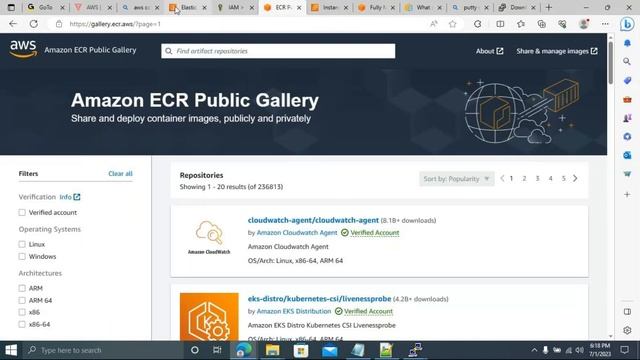
Task: Go to next page with right chevron
Action: [x=575, y=178]
